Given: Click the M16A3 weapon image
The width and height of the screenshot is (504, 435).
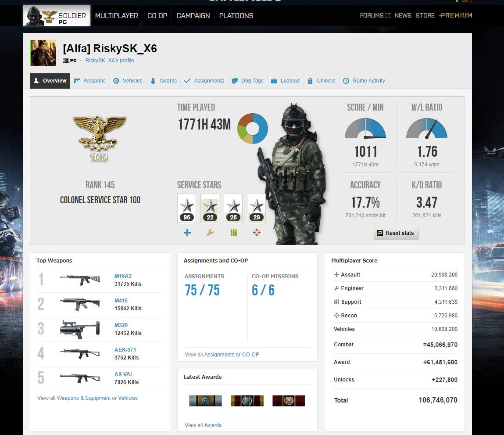Looking at the screenshot, I should coord(80,280).
